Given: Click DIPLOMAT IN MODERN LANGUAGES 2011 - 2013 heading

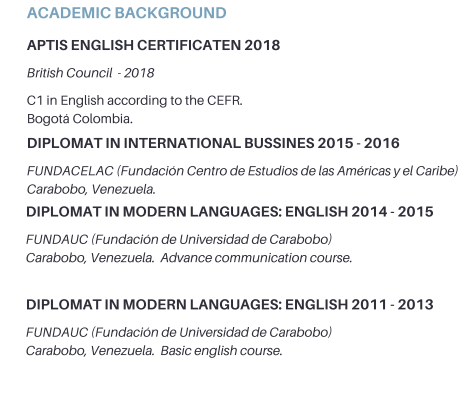Looking at the screenshot, I should click(x=230, y=305).
